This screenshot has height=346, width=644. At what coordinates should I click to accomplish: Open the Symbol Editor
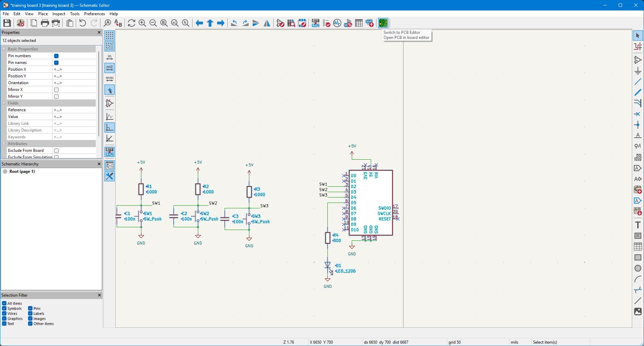click(280, 23)
